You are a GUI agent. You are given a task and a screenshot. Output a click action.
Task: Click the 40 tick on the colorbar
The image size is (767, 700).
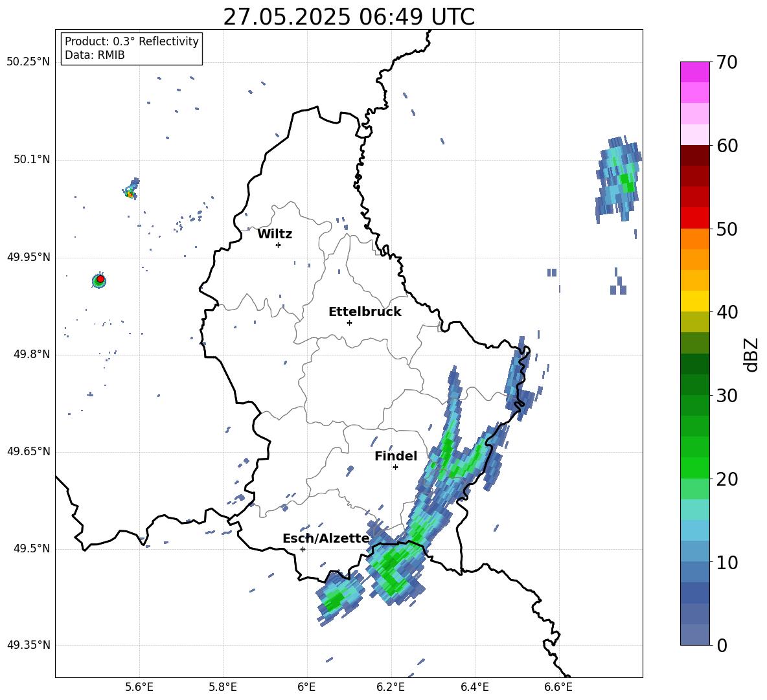(727, 312)
